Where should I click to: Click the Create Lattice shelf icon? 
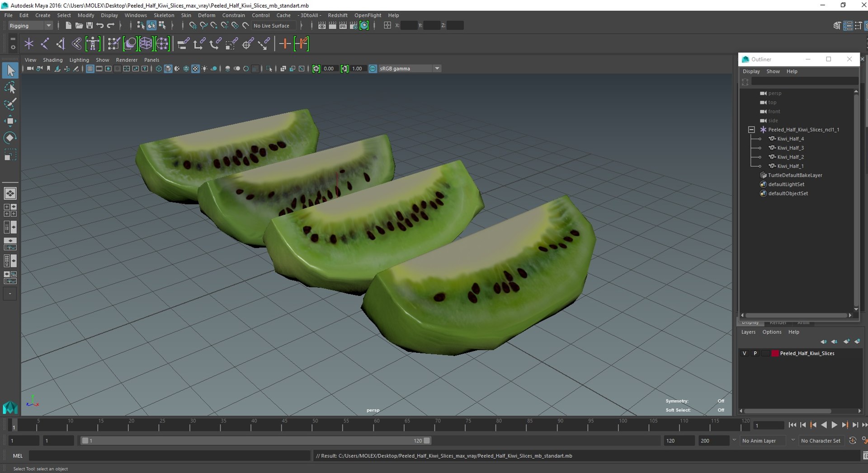(x=146, y=44)
